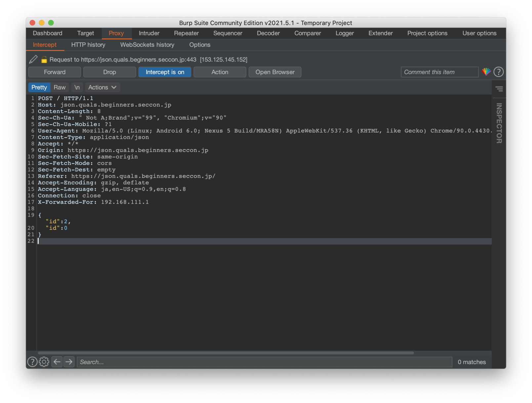
Task: Click the Search input field
Action: [265, 362]
